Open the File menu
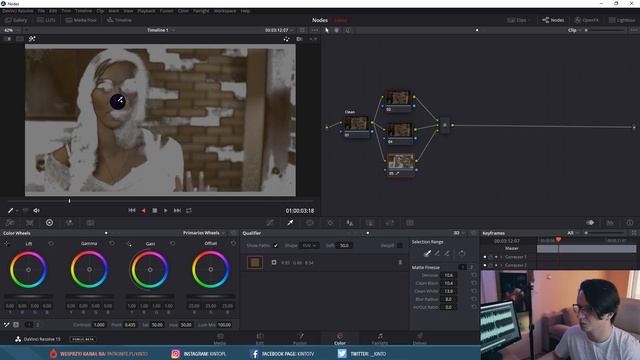 click(x=41, y=11)
